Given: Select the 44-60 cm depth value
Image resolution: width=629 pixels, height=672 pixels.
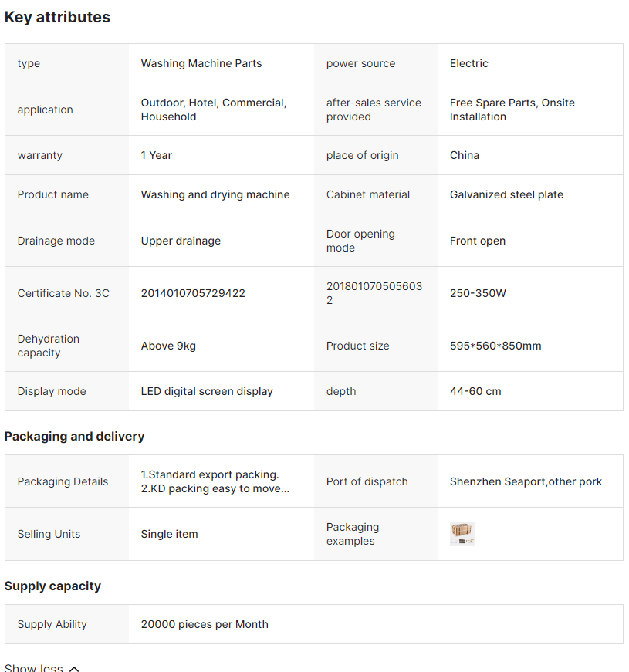Looking at the screenshot, I should click(x=475, y=391).
